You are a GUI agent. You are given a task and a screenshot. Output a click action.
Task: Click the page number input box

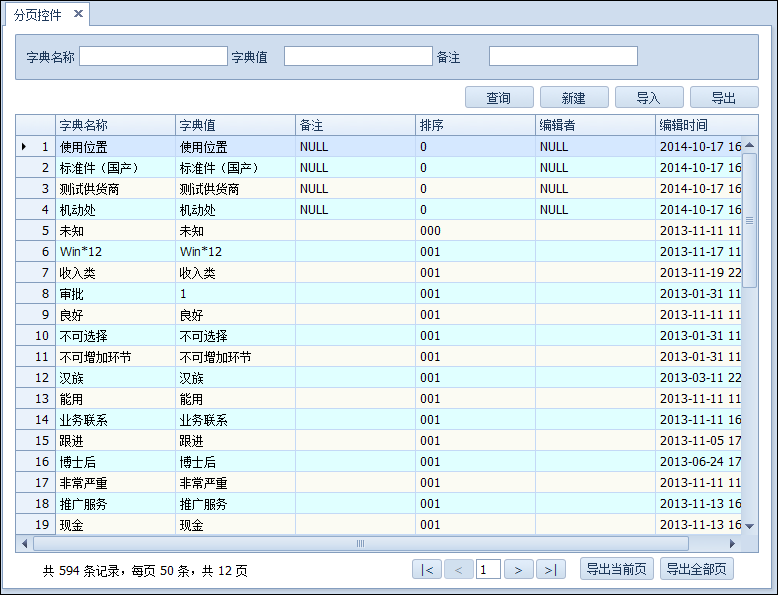click(x=488, y=569)
